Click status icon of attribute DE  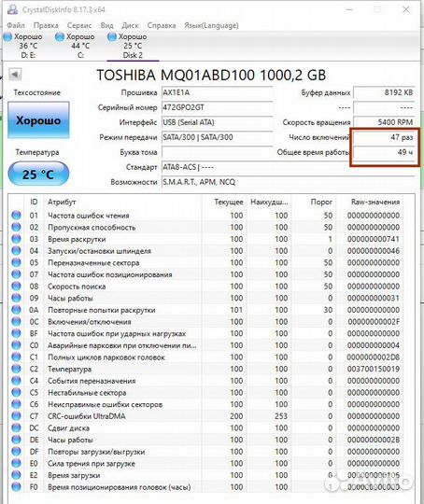pos(16,440)
